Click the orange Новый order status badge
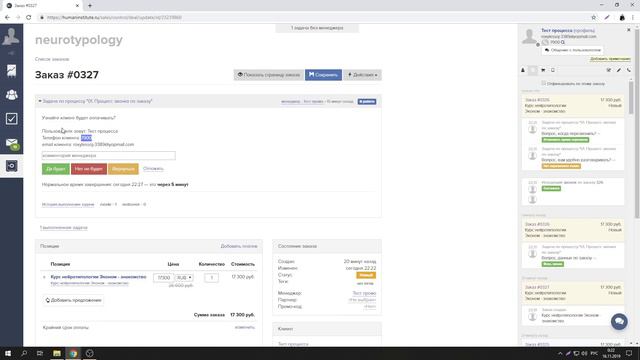 366,275
